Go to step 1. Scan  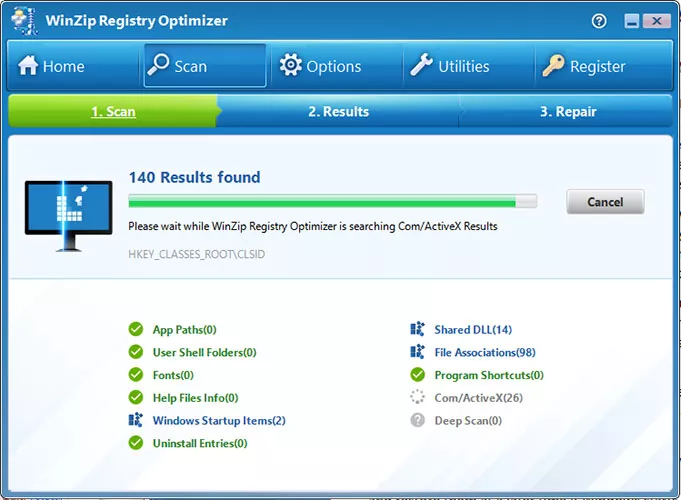pos(113,111)
